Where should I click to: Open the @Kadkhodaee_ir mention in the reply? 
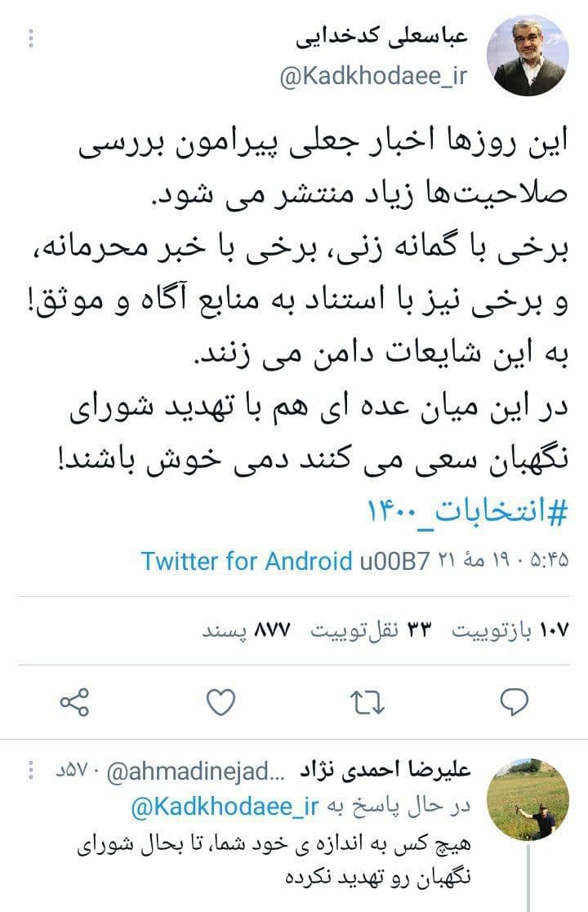225,806
